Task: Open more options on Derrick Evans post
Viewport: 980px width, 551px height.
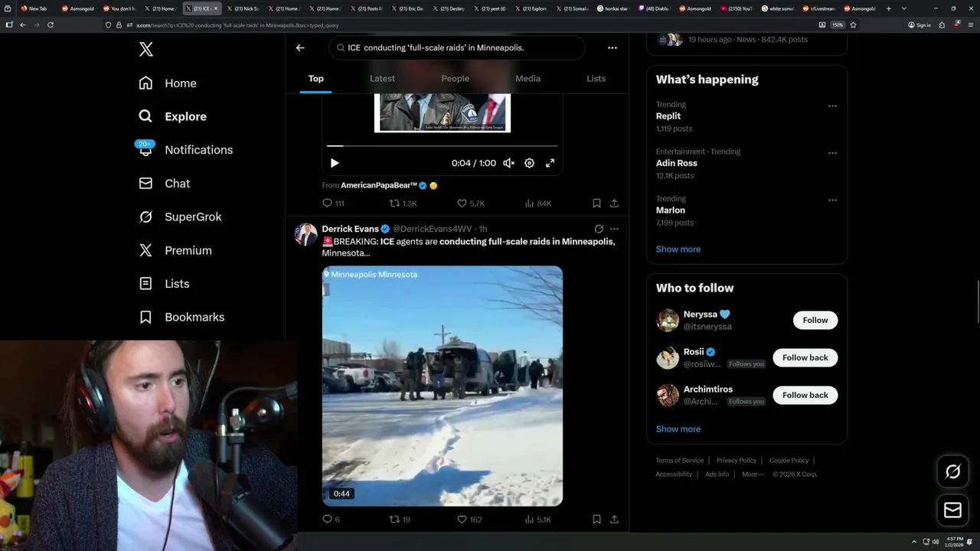Action: point(614,229)
